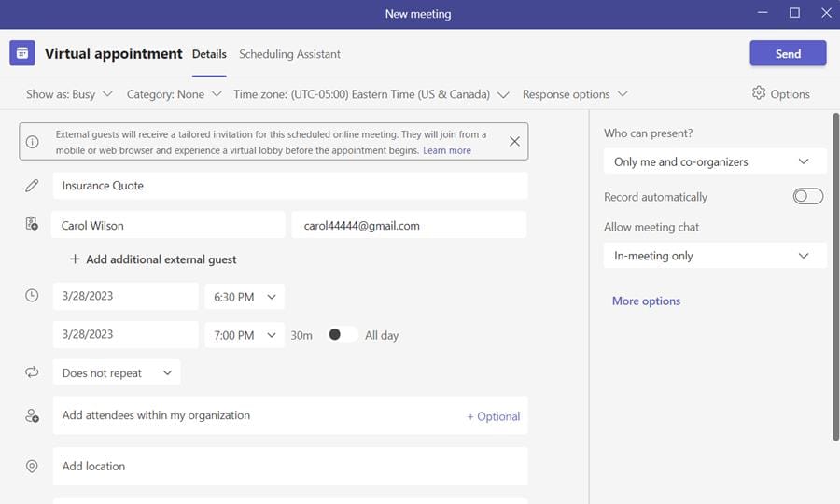Click the end date field beside 7:00 PM
840x504 pixels.
click(125, 335)
